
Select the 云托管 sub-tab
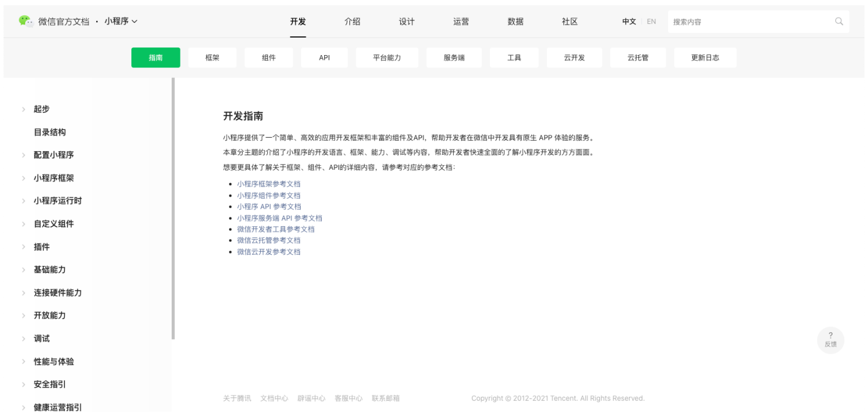638,57
